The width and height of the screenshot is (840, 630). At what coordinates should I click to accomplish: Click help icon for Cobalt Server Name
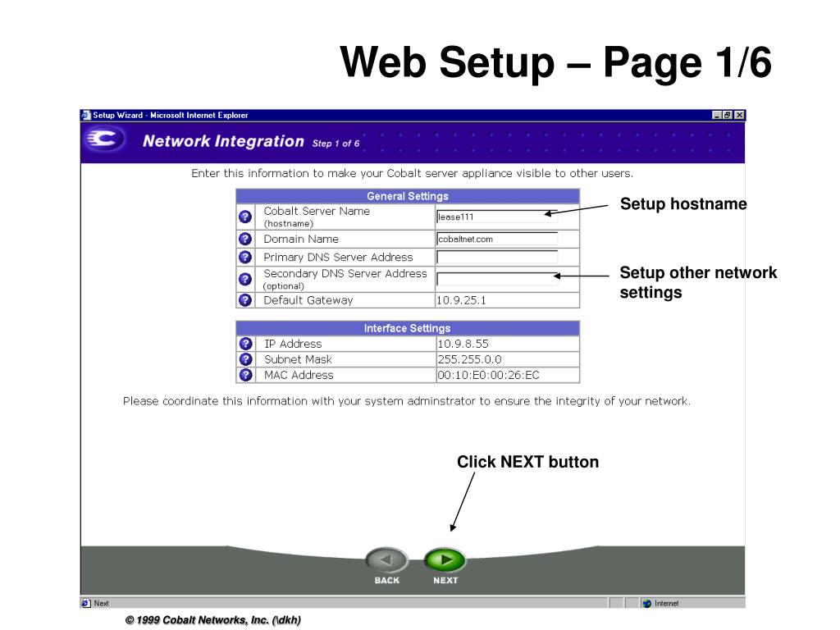(244, 217)
